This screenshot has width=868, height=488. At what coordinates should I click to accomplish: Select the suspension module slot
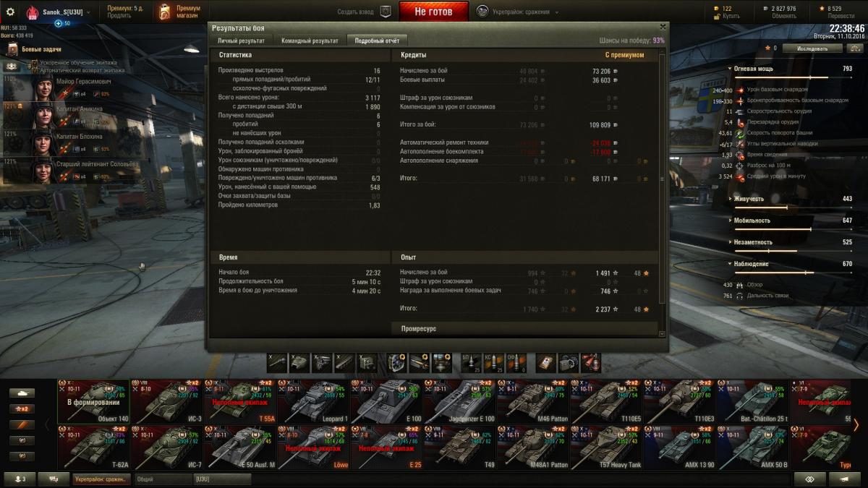tap(344, 362)
